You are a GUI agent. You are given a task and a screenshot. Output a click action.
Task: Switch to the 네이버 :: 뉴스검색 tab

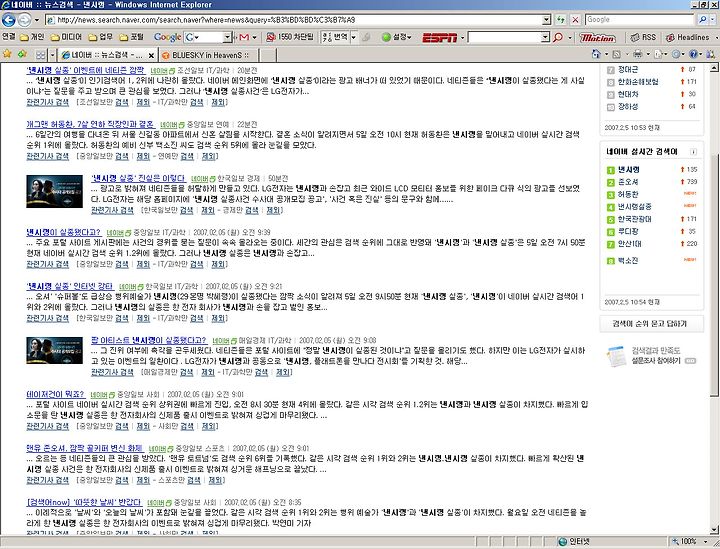tap(108, 55)
